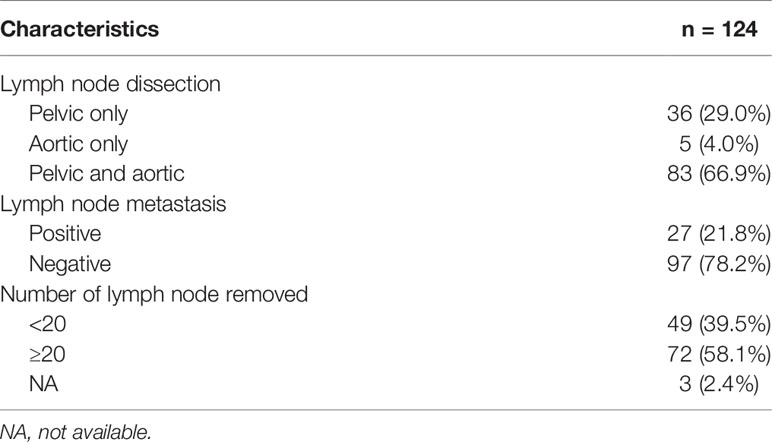Select the 5 (4.0%) value
Viewport: 772px width, 442px height.
[719, 144]
